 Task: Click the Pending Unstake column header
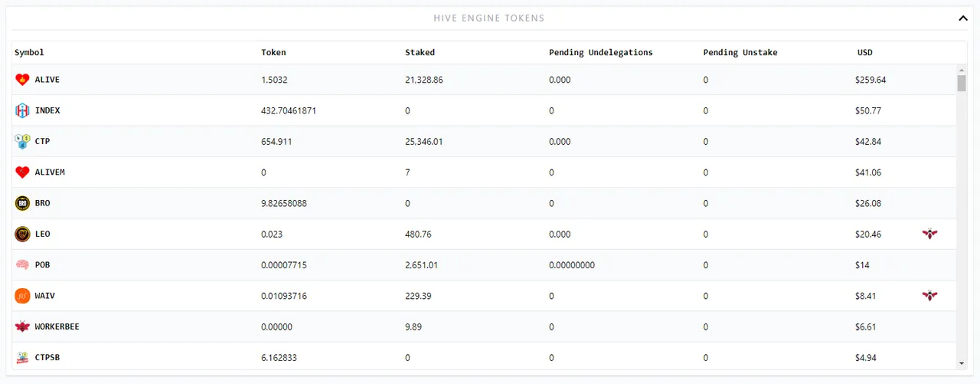coord(740,53)
